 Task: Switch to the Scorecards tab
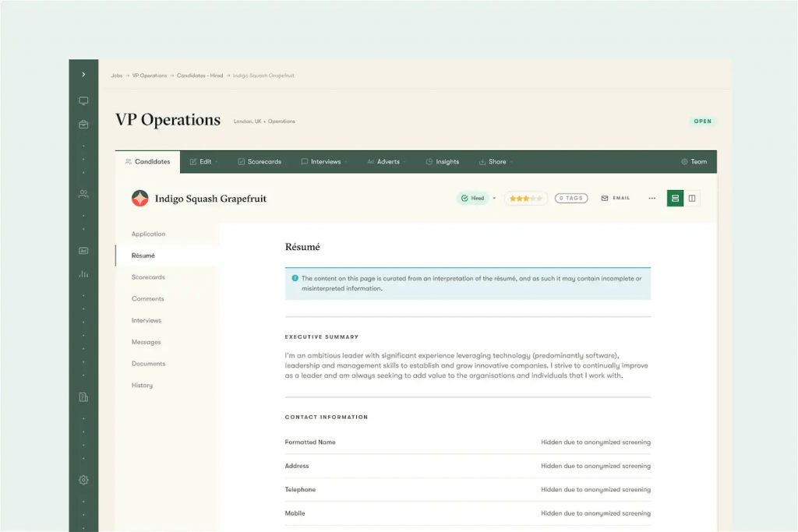tap(260, 161)
